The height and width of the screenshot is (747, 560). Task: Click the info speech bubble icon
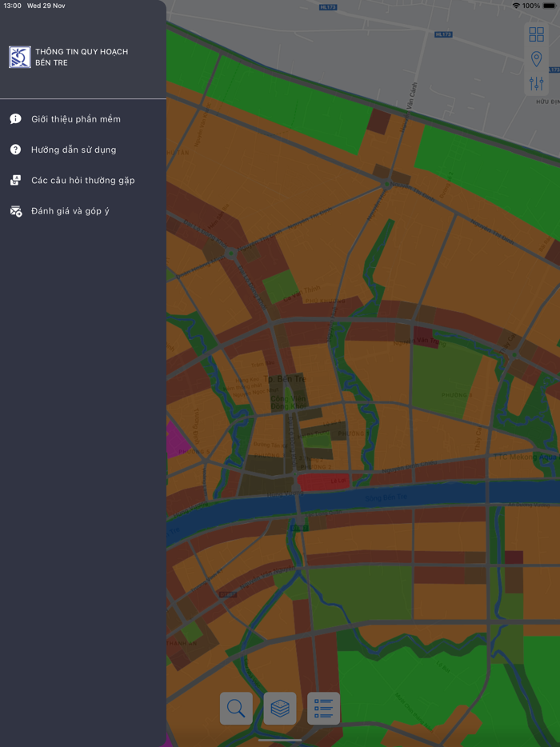(x=16, y=119)
